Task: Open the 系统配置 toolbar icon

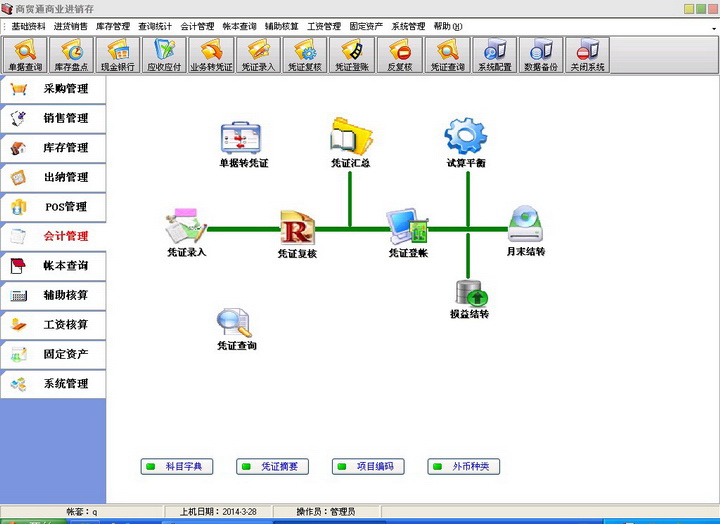Action: point(495,55)
